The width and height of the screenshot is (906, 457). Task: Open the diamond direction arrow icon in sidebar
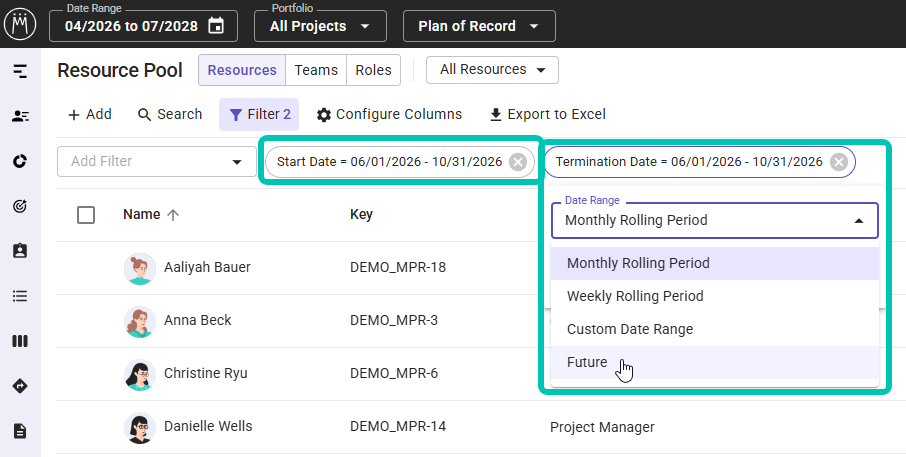click(x=20, y=386)
